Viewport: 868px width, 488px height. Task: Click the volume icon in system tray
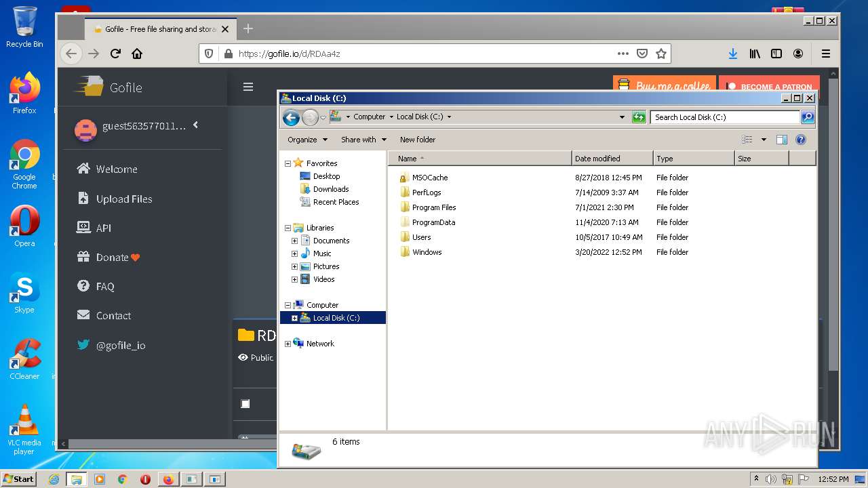click(x=771, y=479)
